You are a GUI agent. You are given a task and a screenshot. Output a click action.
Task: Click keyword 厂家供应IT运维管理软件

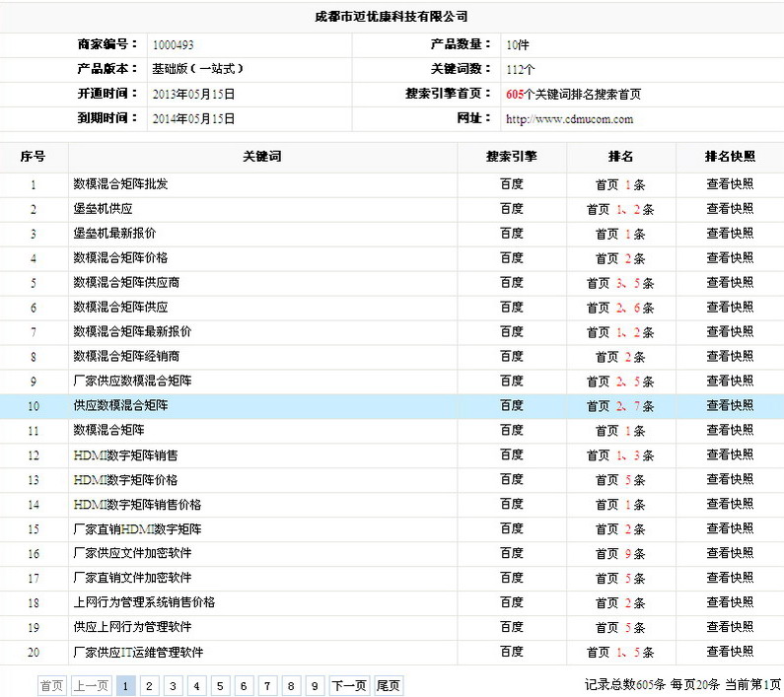click(x=138, y=652)
